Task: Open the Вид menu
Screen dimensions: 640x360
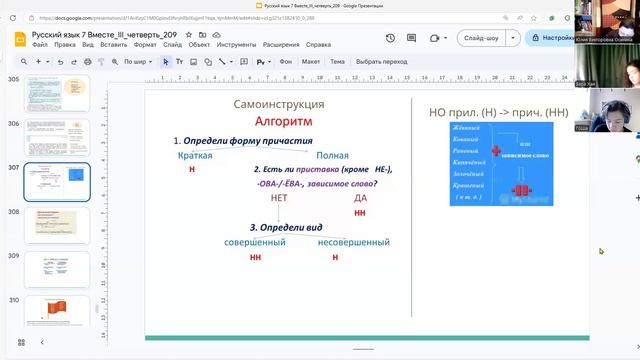Action: coord(88,45)
